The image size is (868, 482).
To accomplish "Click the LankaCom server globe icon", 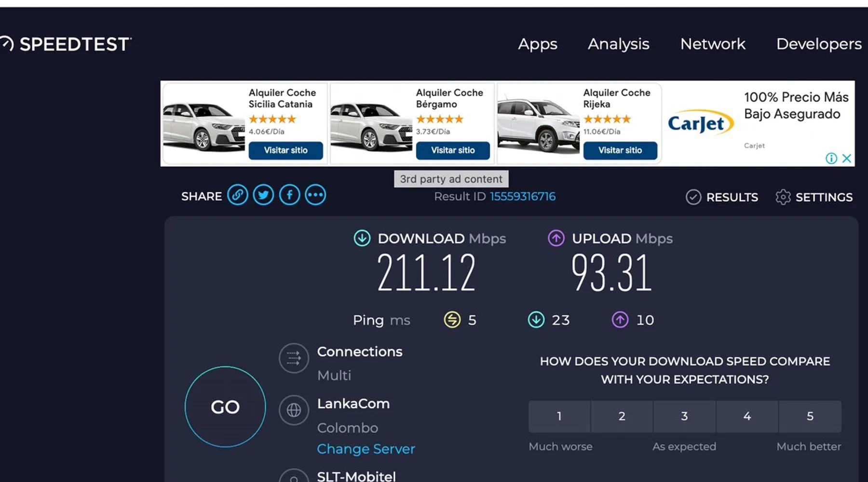I will (x=294, y=410).
